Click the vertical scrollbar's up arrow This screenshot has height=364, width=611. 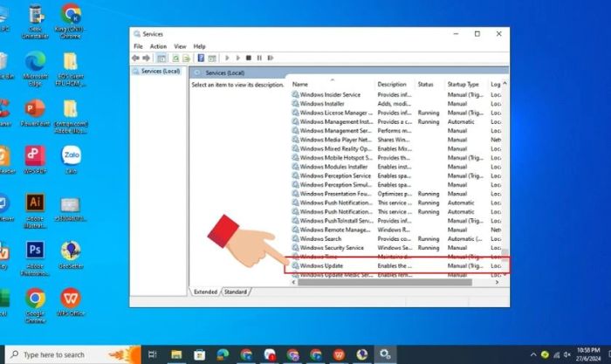pos(505,84)
